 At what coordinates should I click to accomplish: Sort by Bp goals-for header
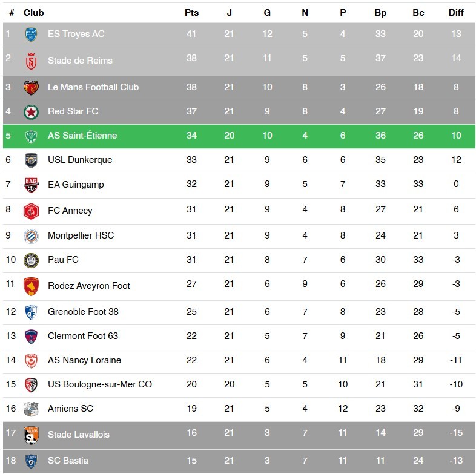(380, 13)
